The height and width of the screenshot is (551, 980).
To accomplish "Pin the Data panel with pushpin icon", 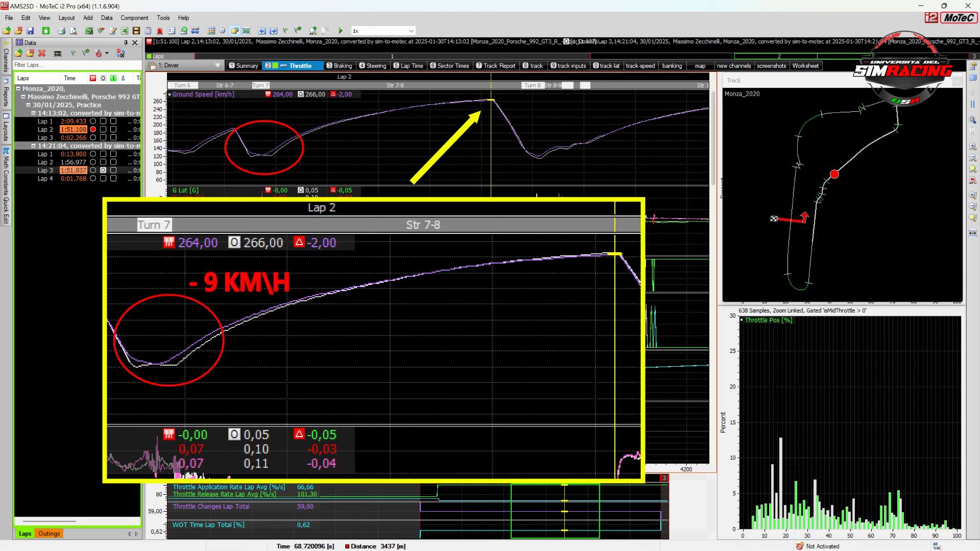I will click(126, 43).
